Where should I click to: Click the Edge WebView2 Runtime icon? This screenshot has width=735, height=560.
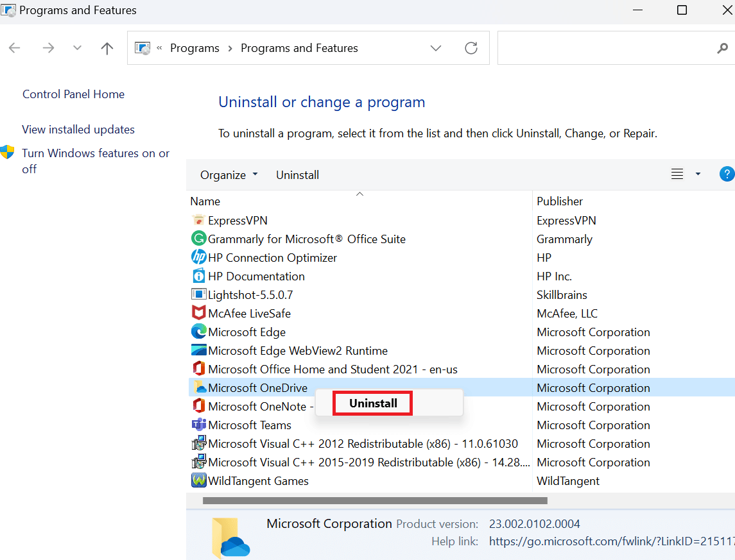[x=199, y=350]
